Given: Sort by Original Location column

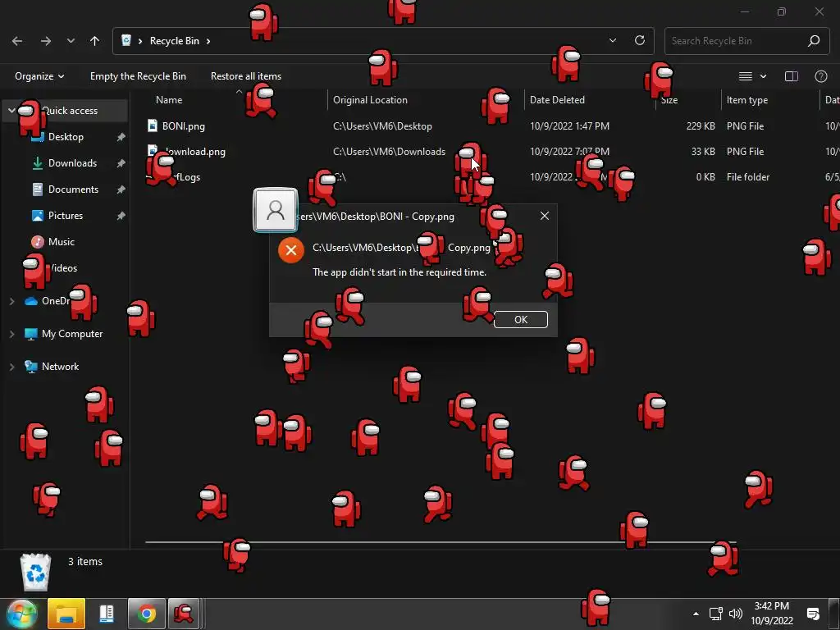Looking at the screenshot, I should pos(370,99).
